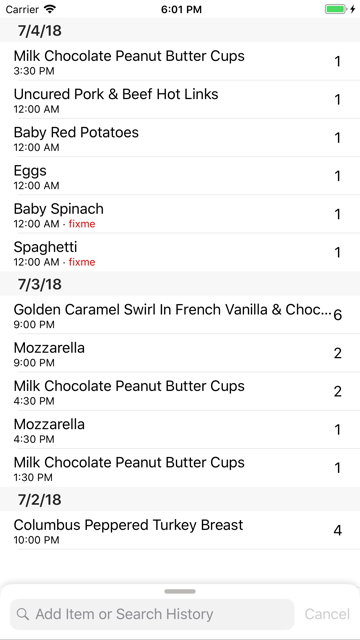
Task: Select the Uncured Pork & Beef Hot Links entry
Action: point(180,100)
